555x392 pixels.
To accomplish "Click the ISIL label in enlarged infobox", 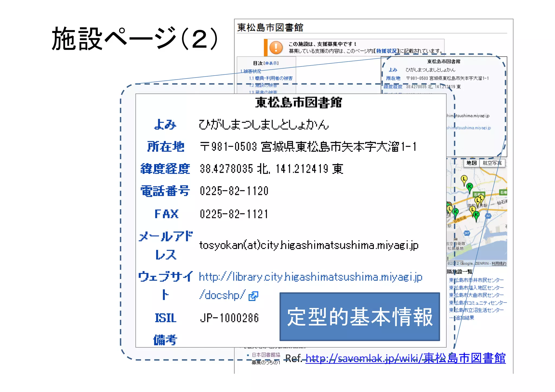I will (x=166, y=318).
